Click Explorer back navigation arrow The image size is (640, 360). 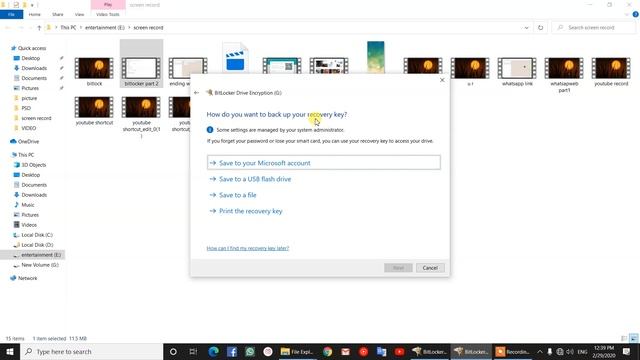tap(8, 27)
